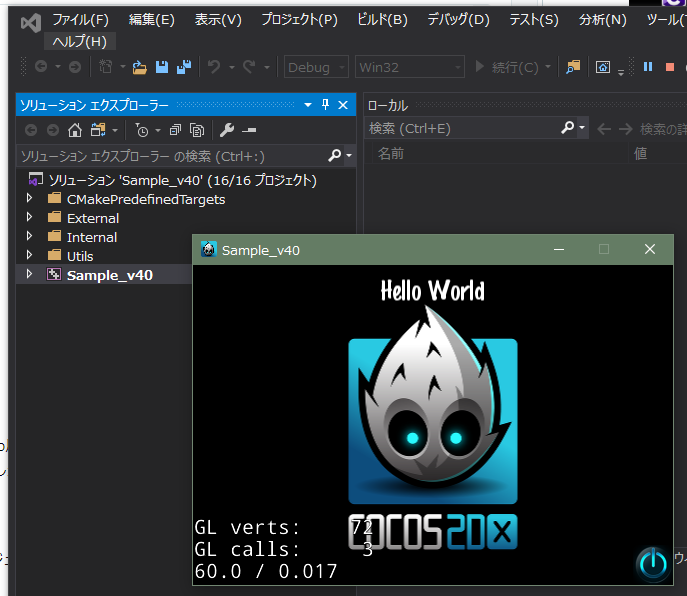Click switch views icon in Solution Explorer
Viewport: 687px width, 596px height.
coord(98,130)
